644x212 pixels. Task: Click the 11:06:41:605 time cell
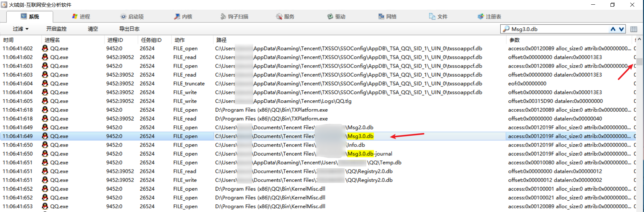click(x=18, y=101)
